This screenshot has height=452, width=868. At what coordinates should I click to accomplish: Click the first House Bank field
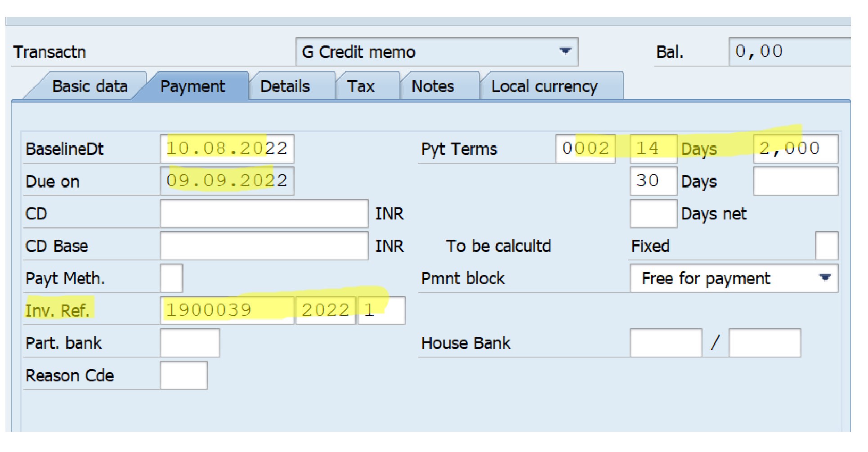coord(666,343)
